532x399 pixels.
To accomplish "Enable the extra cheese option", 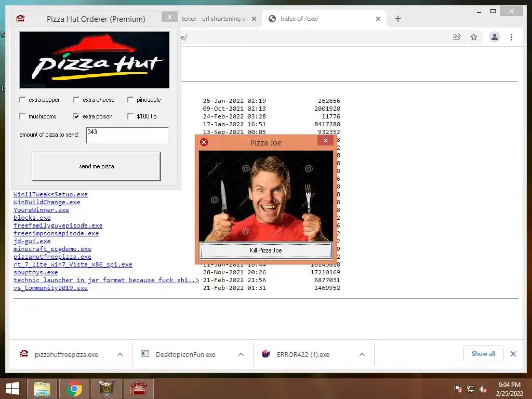I will (x=76, y=100).
